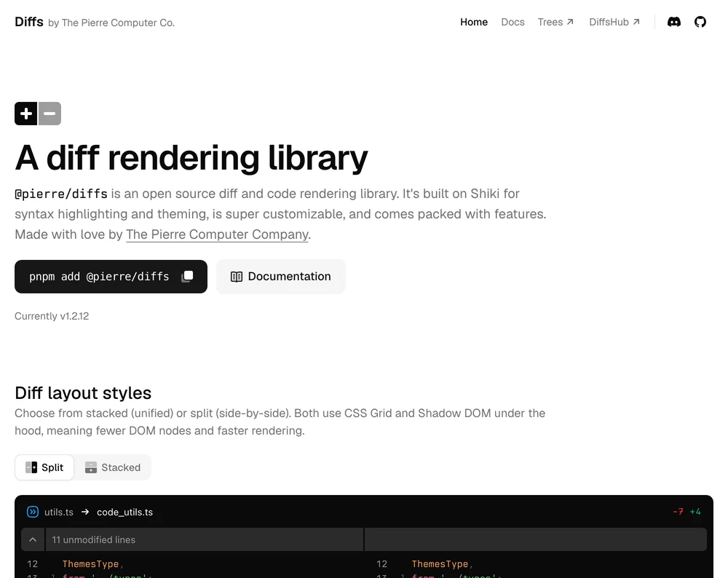Click the -7 deletions count
This screenshot has height=578, width=728.
(x=678, y=512)
